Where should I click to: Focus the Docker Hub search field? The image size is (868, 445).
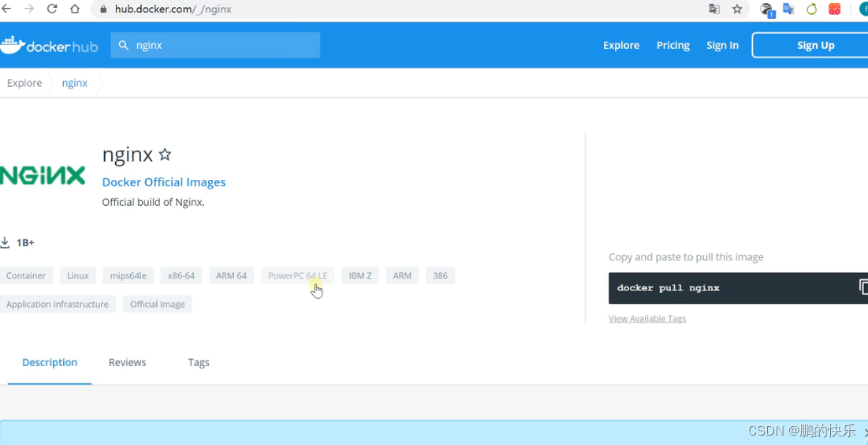(x=215, y=46)
